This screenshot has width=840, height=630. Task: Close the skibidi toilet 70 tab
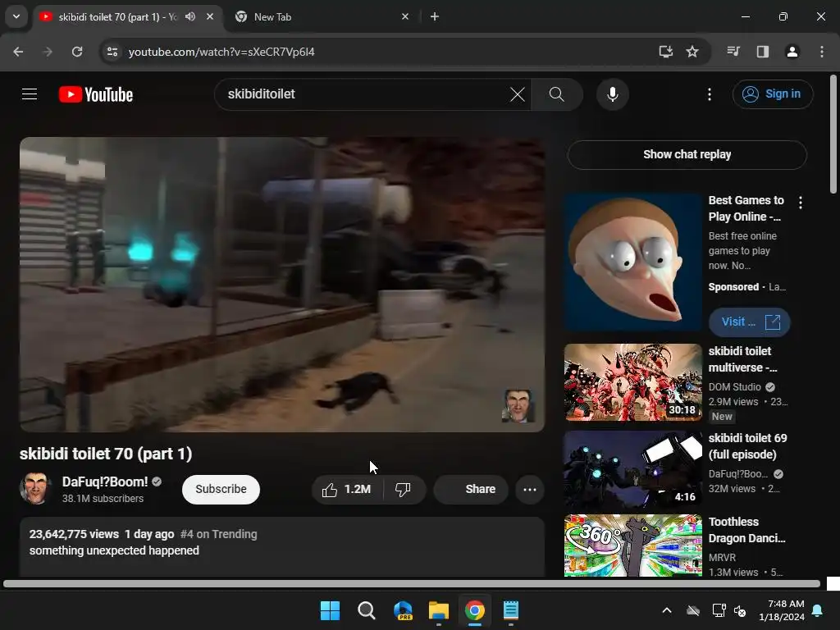[210, 16]
